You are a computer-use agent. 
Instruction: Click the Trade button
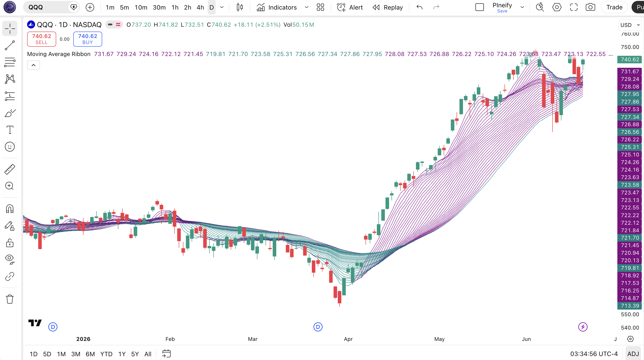click(614, 7)
